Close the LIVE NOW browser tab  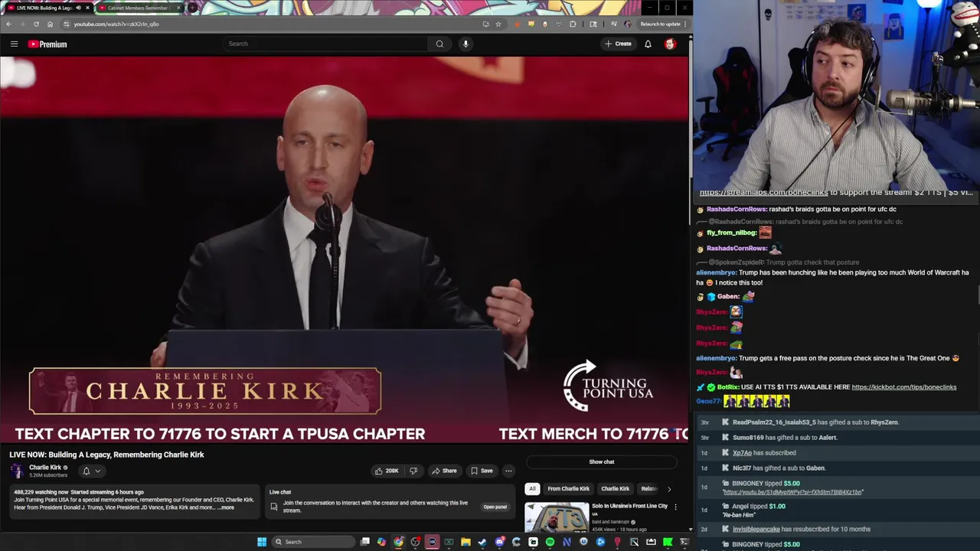pos(87,8)
